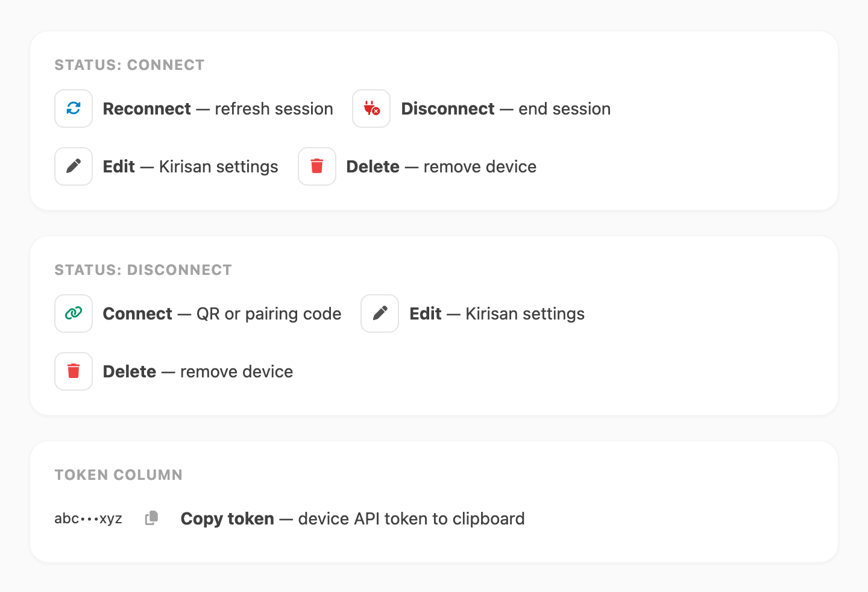This screenshot has height=592, width=868.
Task: Click the Edit pencil icon under Status: Connect
Action: [74, 166]
